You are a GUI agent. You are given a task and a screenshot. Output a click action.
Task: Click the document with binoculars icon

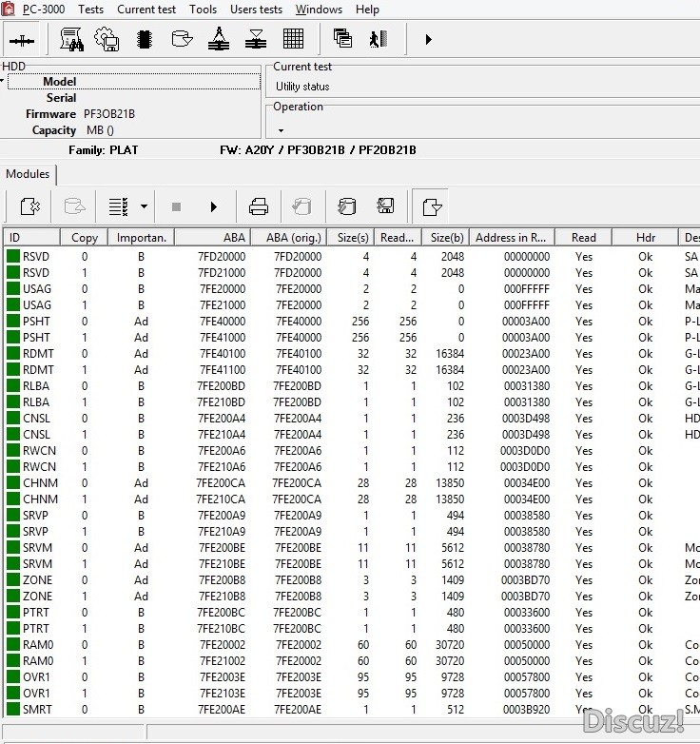pyautogui.click(x=71, y=39)
